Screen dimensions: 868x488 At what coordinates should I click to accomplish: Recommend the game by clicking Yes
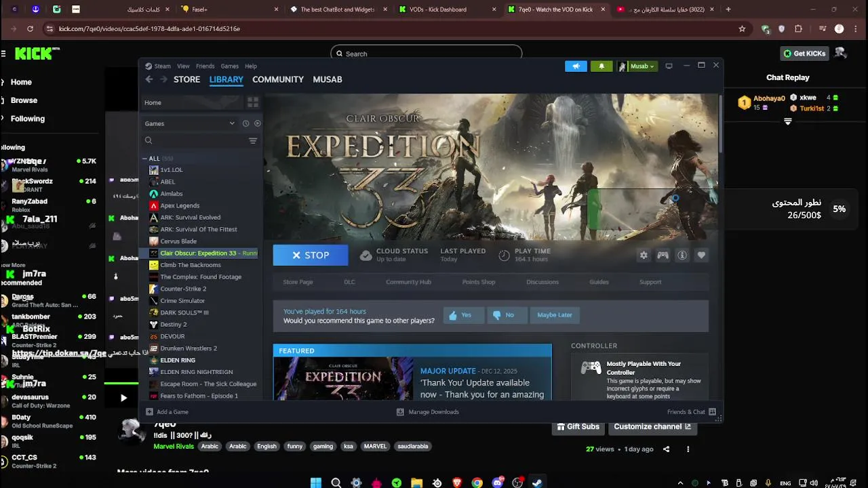pos(465,315)
